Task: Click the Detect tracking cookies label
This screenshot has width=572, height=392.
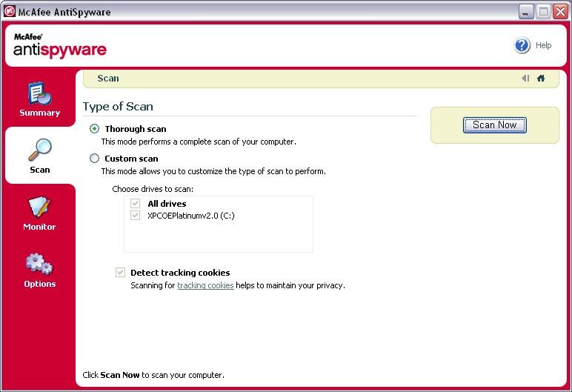Action: pos(180,273)
